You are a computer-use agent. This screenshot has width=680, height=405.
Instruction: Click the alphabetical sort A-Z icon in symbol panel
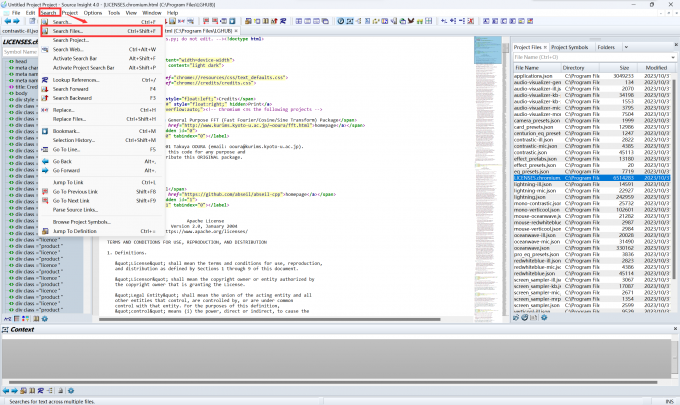[7, 319]
